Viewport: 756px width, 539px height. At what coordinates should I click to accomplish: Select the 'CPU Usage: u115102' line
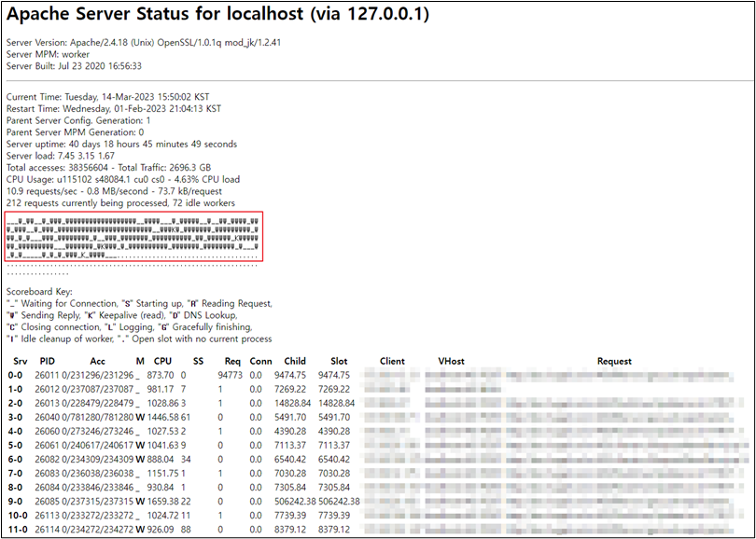click(x=123, y=179)
